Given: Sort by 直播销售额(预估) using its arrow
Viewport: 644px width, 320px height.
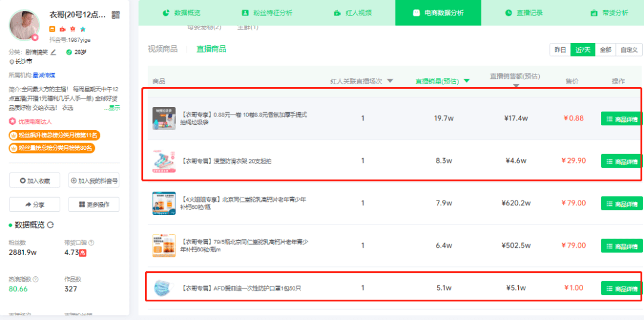Looking at the screenshot, I should 516,86.
